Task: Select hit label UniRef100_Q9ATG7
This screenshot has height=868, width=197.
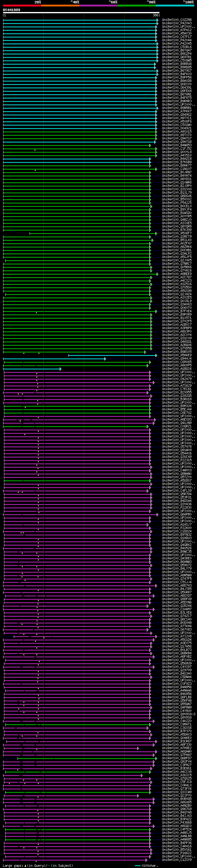Action: (x=177, y=138)
